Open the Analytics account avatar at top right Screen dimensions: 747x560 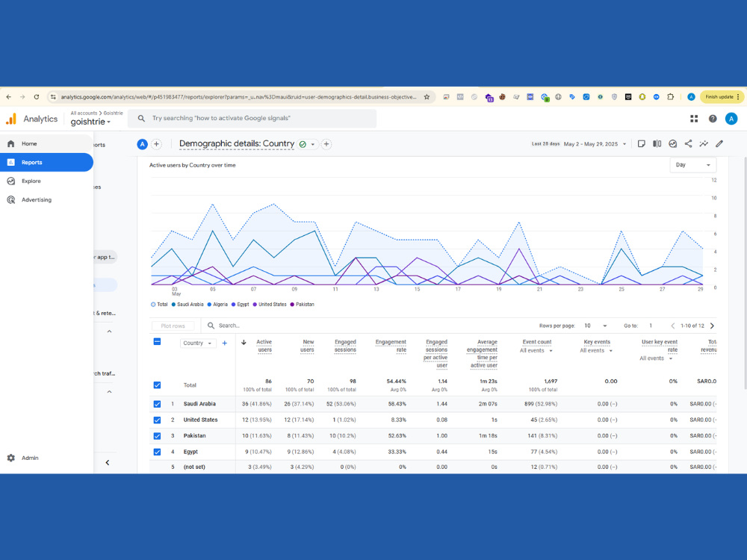[731, 119]
